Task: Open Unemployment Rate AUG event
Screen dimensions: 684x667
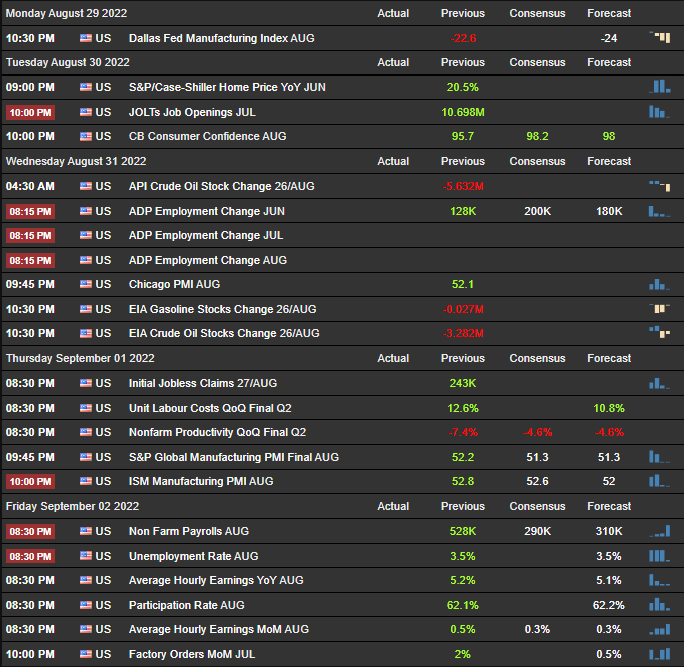Action: click(194, 556)
